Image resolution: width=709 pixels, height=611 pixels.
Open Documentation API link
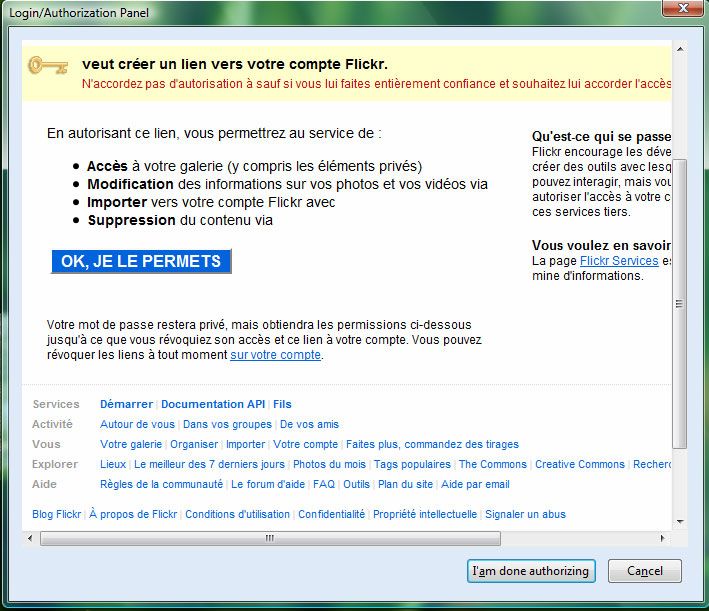(213, 404)
